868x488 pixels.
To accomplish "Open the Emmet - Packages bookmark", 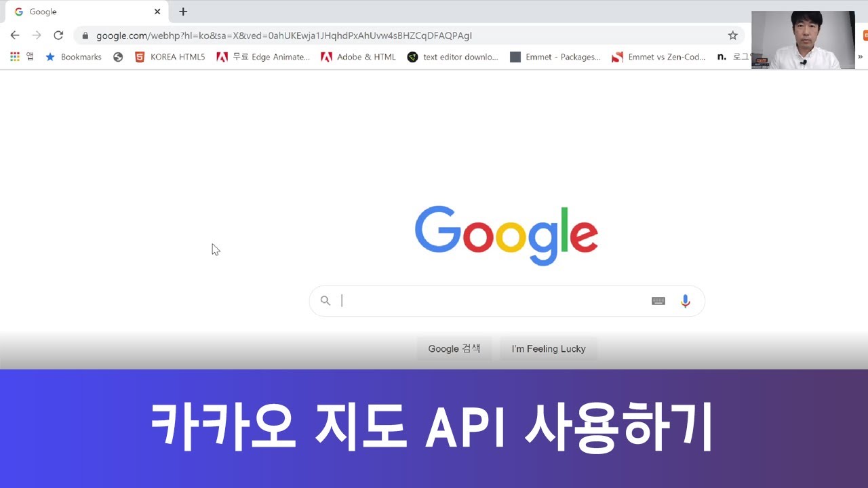I will coord(555,57).
